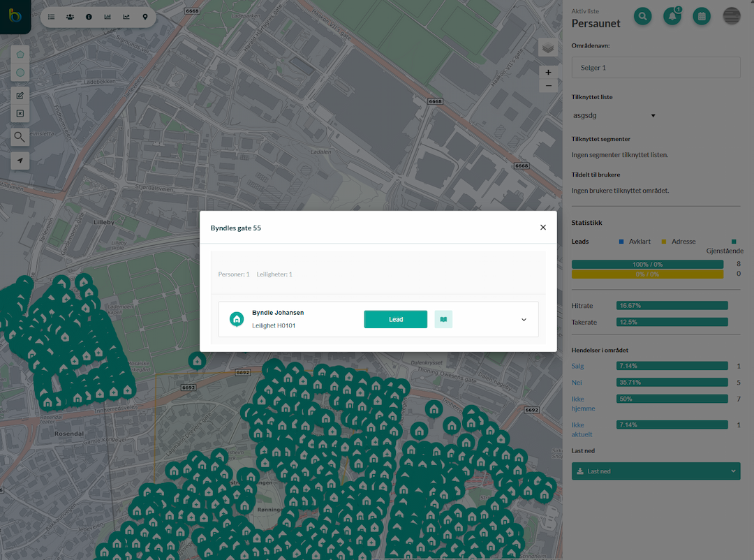This screenshot has height=560, width=754.
Task: Open the list view icon in top toolbar
Action: [x=52, y=17]
